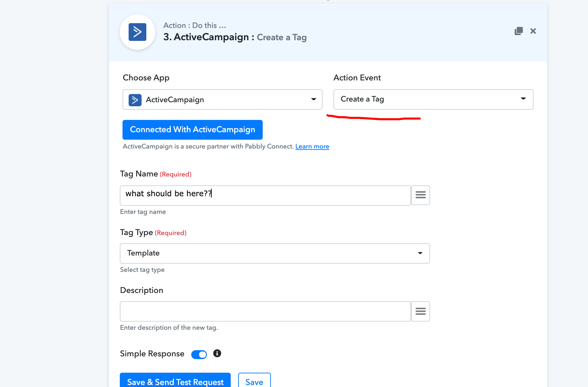Expand the Tag Type Template dropdown

point(275,253)
